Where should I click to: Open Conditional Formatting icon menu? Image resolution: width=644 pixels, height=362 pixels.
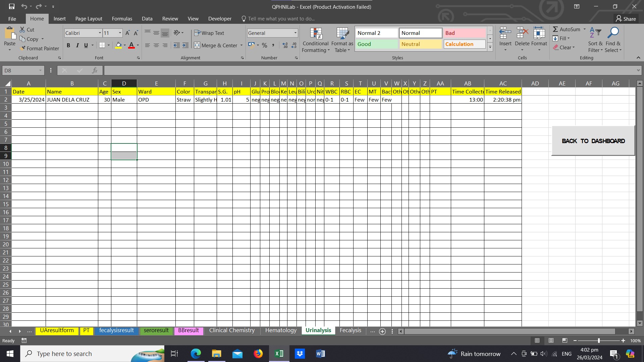tap(316, 34)
